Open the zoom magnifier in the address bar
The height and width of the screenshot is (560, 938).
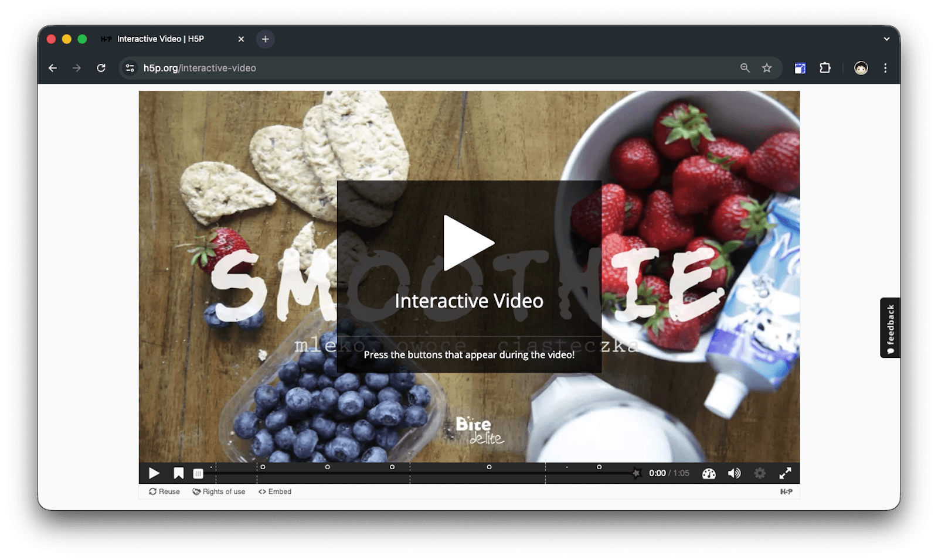[x=745, y=68]
